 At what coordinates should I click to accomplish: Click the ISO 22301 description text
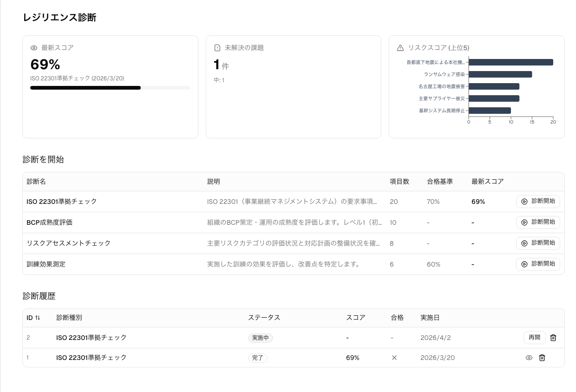[292, 202]
